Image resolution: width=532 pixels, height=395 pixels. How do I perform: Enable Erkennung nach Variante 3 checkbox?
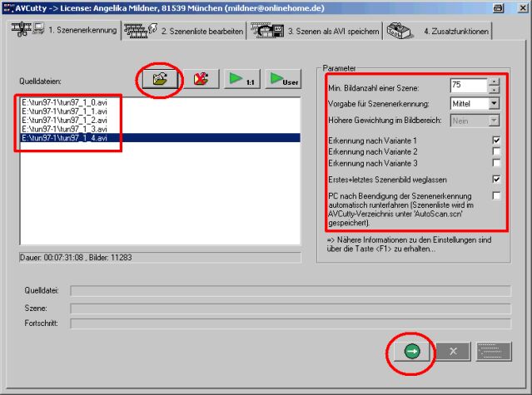tap(496, 163)
